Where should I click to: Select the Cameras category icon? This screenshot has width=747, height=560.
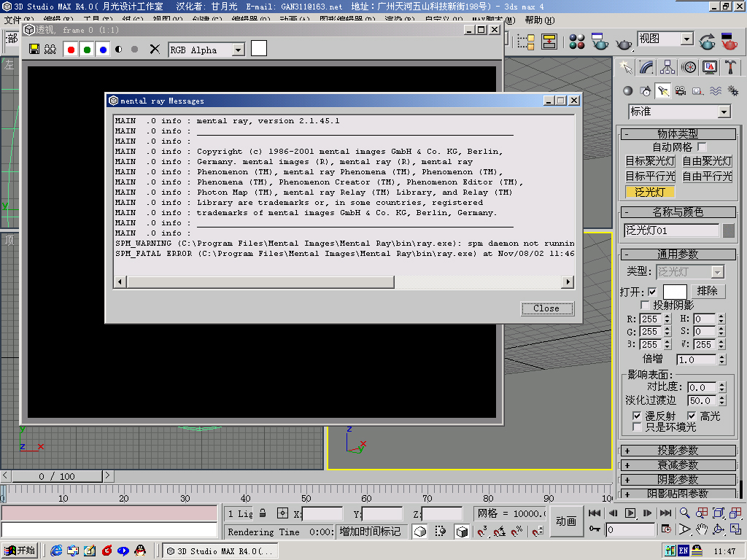click(x=681, y=90)
